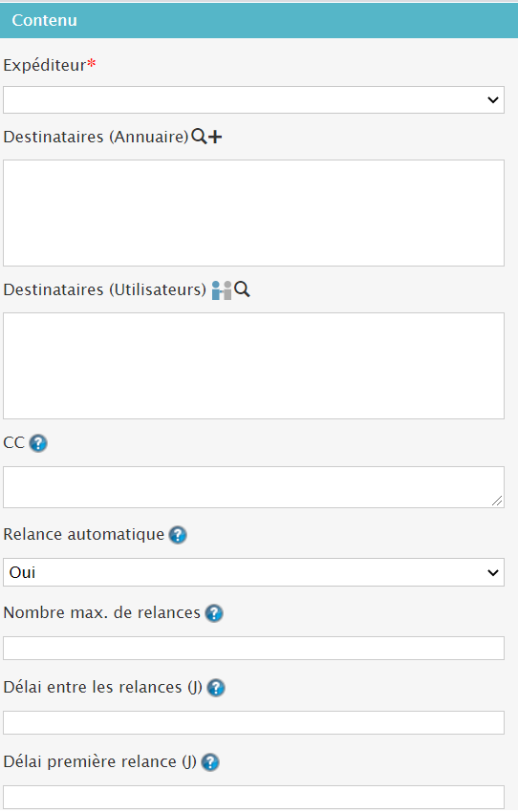The image size is (518, 812).
Task: Open the user picker icon beside Destinataires (Utilisateurs)
Action: coord(222,290)
